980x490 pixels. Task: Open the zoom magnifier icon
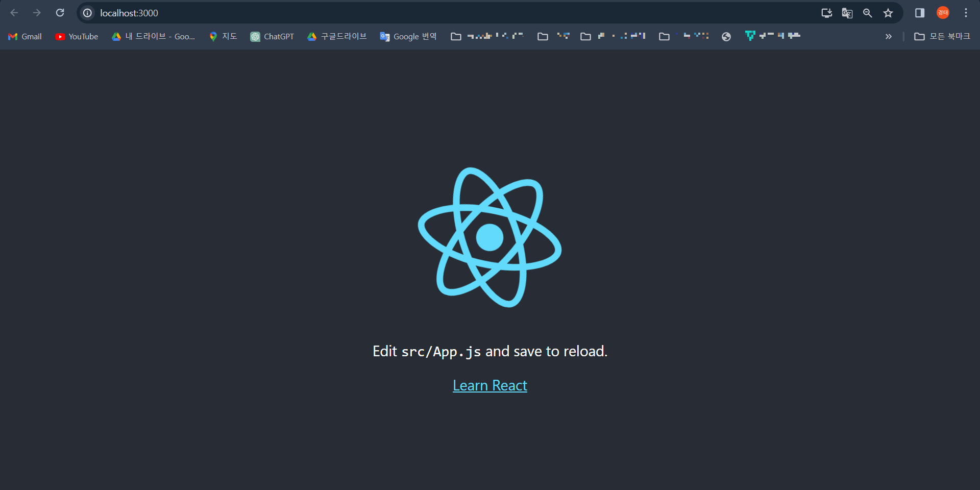pos(868,13)
